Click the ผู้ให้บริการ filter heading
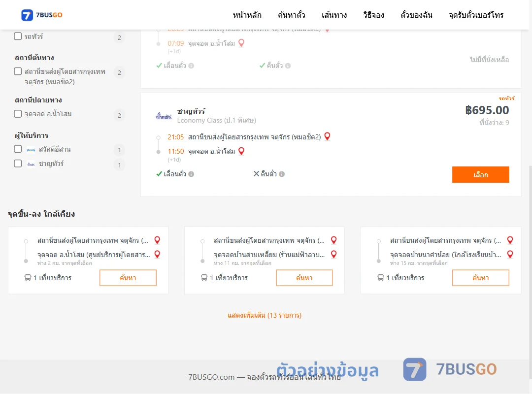The image size is (532, 394). pyautogui.click(x=32, y=135)
